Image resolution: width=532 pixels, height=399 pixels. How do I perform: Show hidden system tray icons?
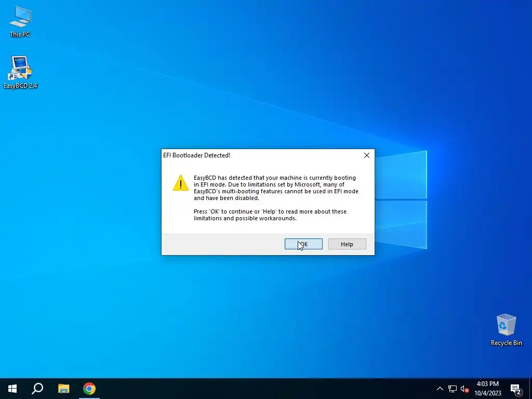click(440, 389)
